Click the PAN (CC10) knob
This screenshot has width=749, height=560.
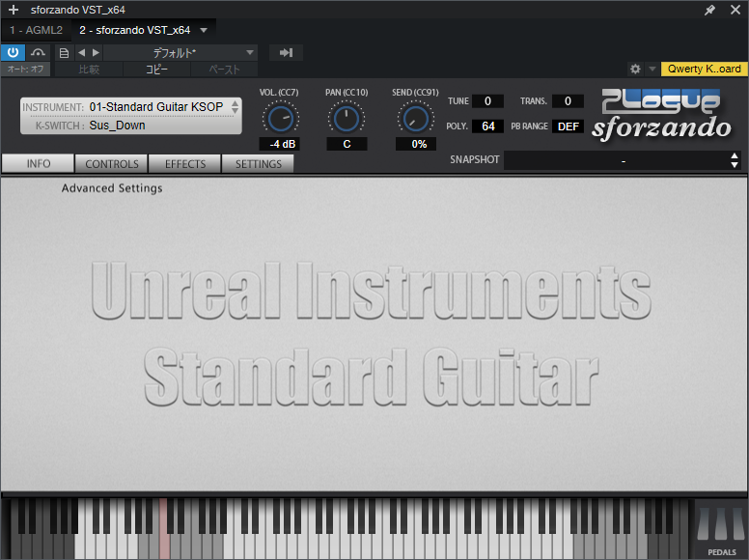347,119
